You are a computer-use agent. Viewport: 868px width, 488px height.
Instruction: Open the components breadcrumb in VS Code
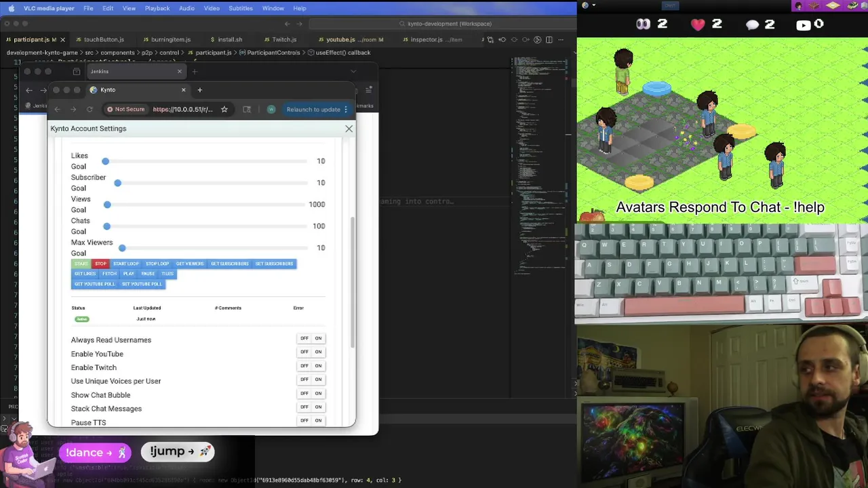click(x=116, y=52)
